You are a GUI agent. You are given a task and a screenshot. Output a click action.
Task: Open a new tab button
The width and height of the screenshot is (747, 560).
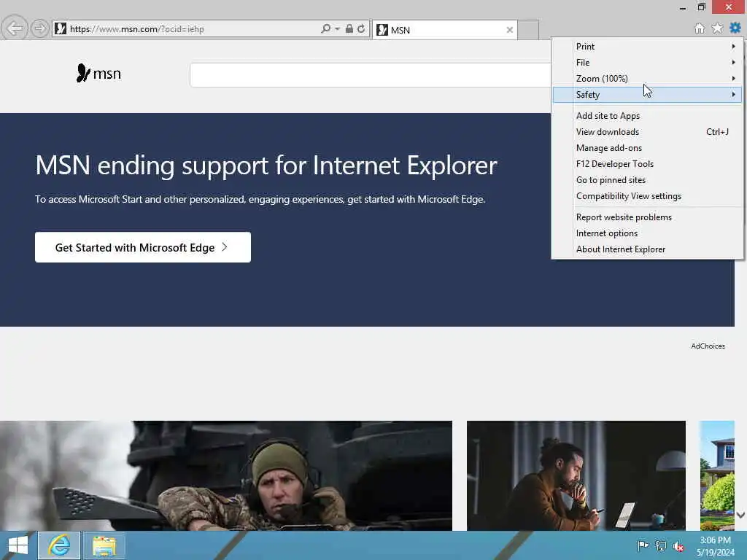point(528,30)
